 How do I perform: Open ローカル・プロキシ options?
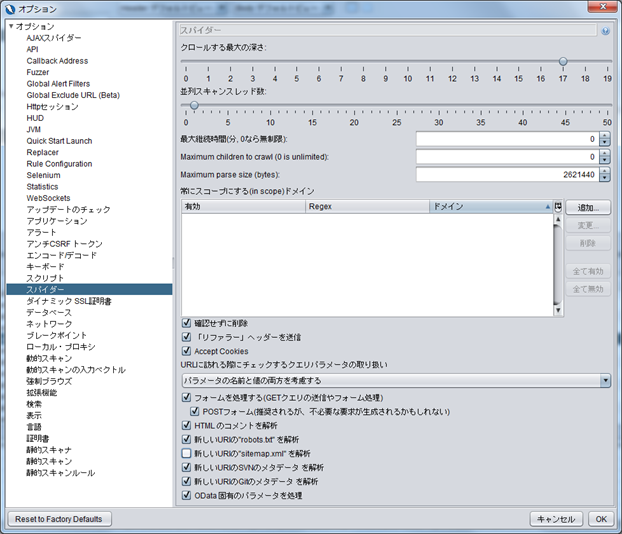point(61,347)
